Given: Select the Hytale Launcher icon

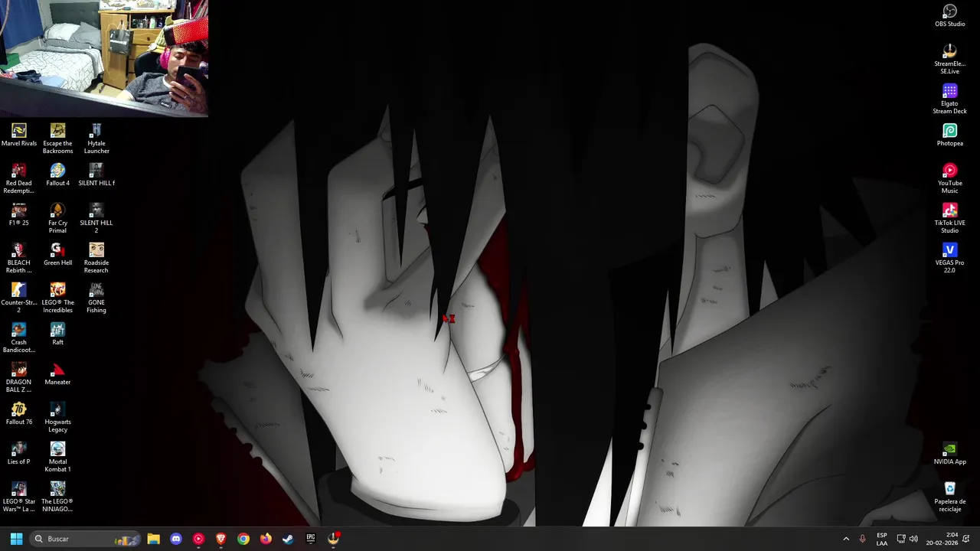Looking at the screenshot, I should tap(96, 139).
